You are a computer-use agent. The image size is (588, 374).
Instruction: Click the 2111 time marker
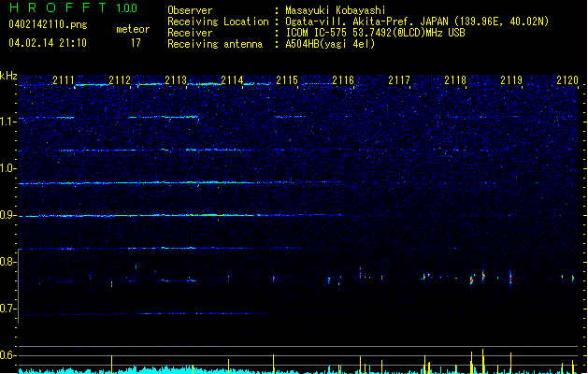[64, 80]
